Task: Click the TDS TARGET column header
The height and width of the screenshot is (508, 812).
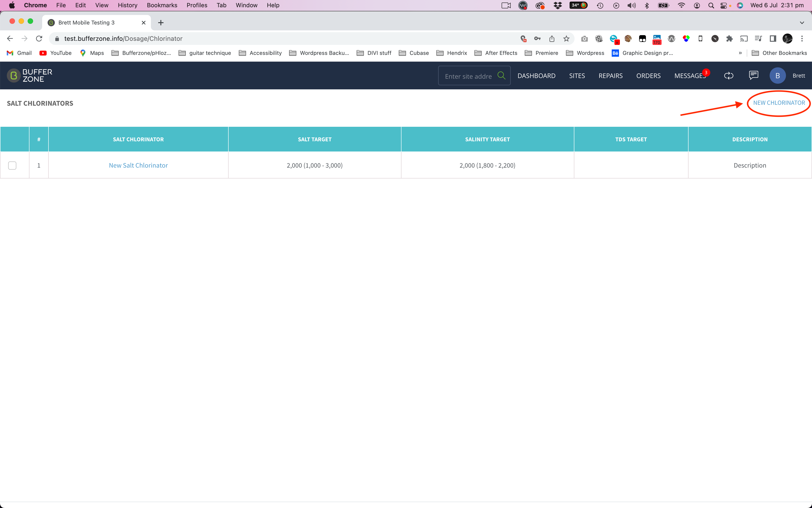Action: click(x=631, y=139)
